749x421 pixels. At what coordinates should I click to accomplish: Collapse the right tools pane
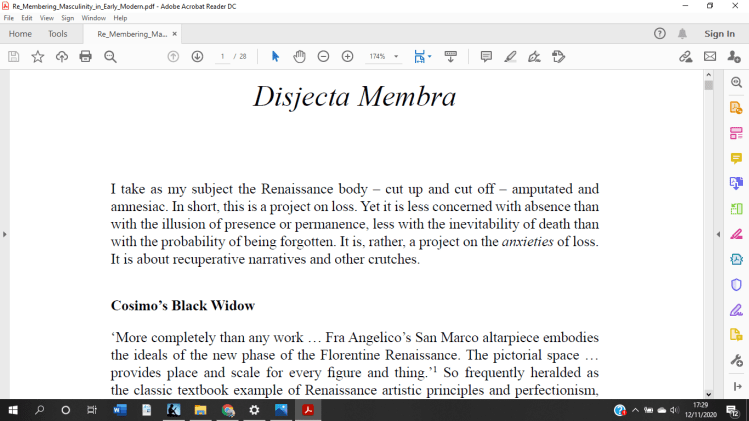click(x=717, y=234)
